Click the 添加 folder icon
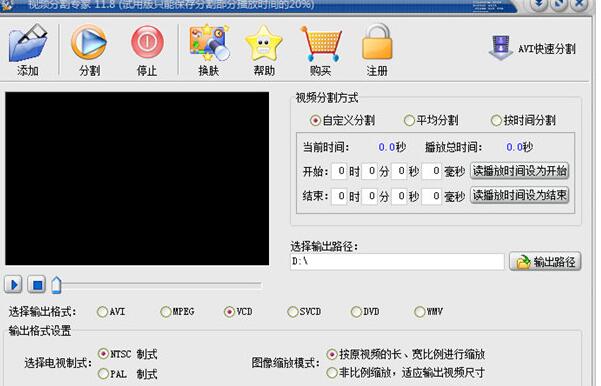 tap(28, 43)
